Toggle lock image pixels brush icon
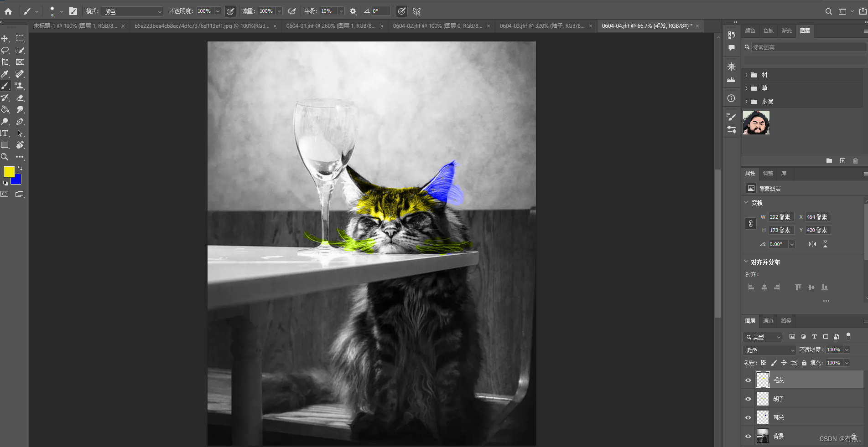This screenshot has height=447, width=868. tap(774, 363)
